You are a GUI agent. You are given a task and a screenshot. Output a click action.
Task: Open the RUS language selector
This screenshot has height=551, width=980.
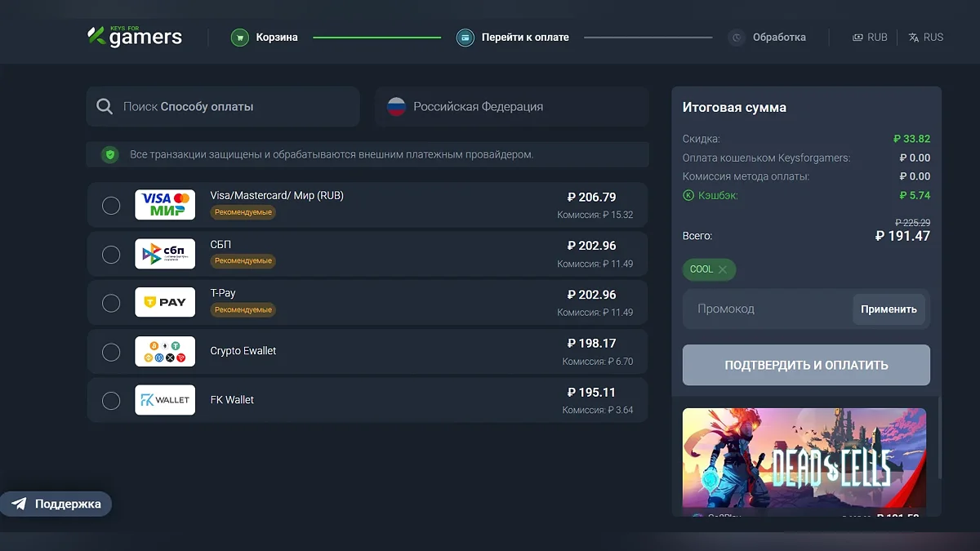point(925,38)
